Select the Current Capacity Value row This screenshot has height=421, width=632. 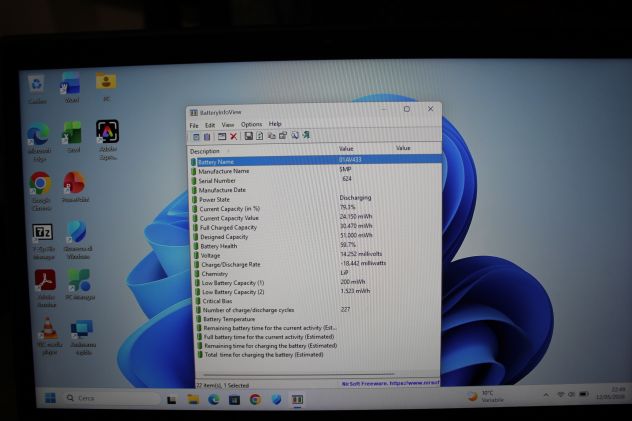(316, 218)
